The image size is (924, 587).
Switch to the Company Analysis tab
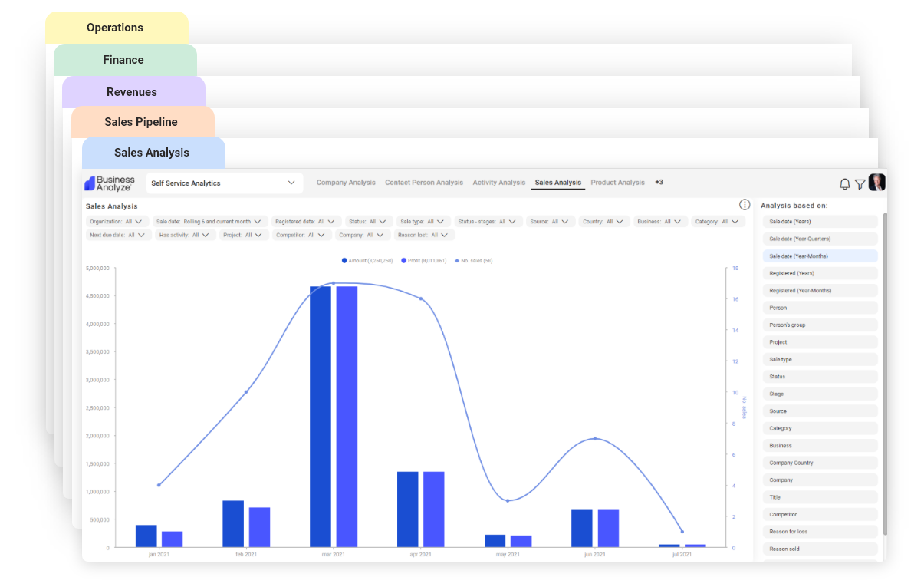point(346,183)
